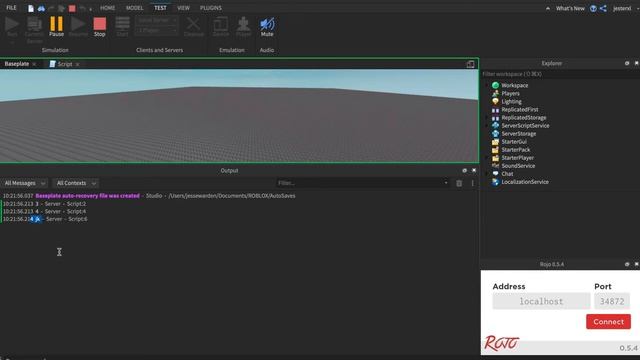Open the player count dropdown
This screenshot has width=640, height=360.
(157, 30)
